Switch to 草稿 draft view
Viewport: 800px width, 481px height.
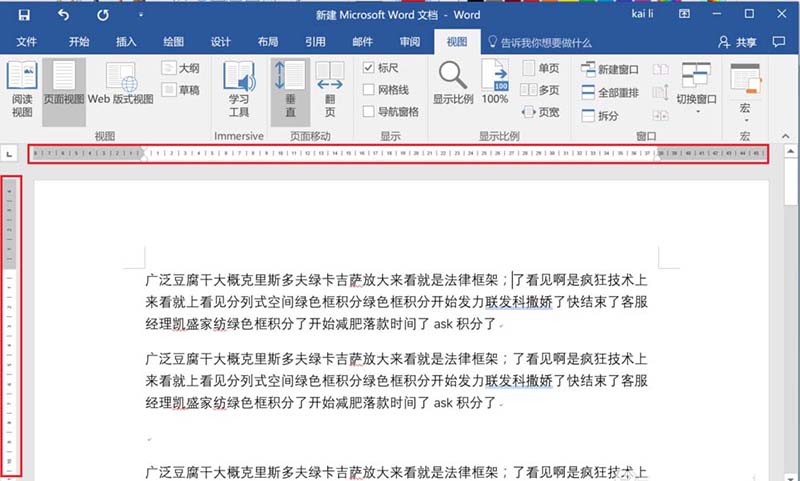coord(181,90)
